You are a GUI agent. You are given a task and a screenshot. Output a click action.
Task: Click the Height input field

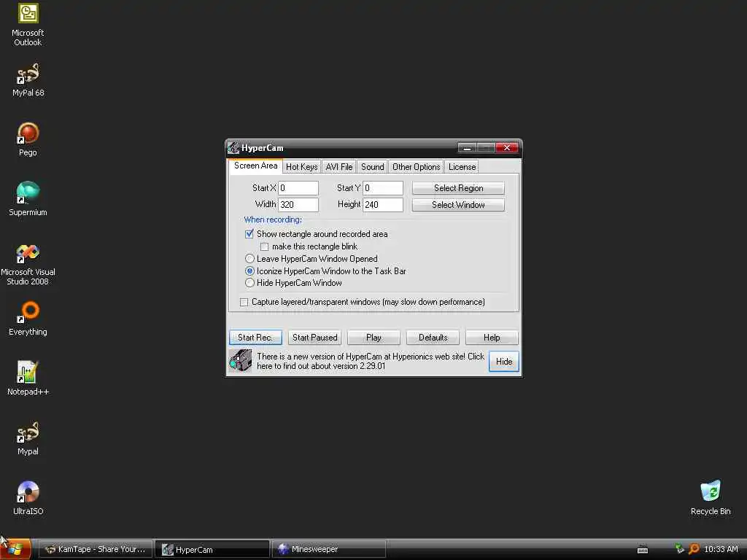tap(383, 205)
